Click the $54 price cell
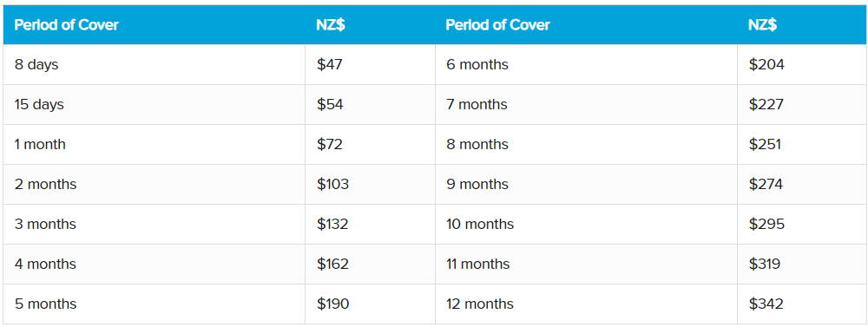Image resolution: width=868 pixels, height=327 pixels. pos(370,105)
